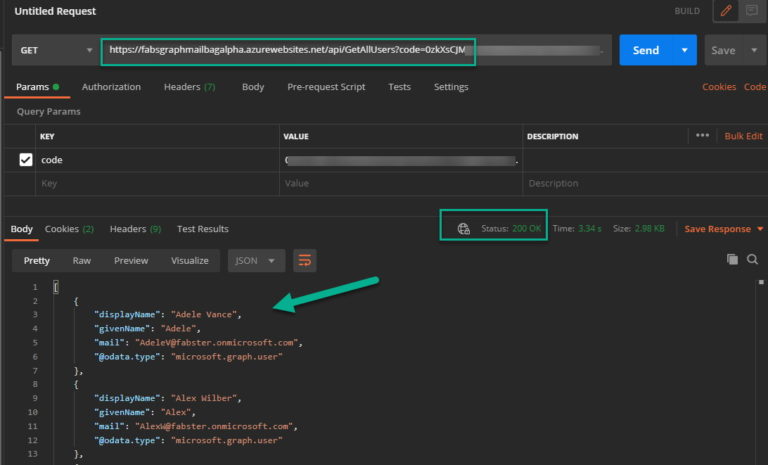Click the globe network icon near Status

pyautogui.click(x=463, y=229)
